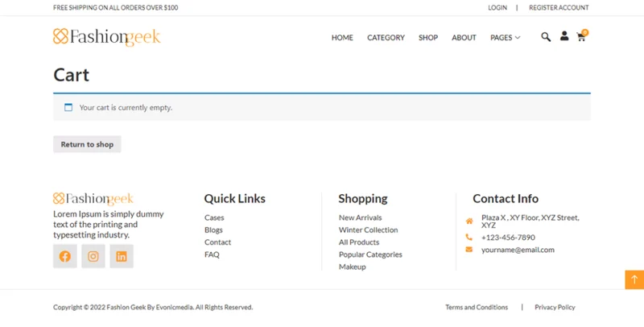The width and height of the screenshot is (644, 327).
Task: Open CATEGORY in the navigation menu
Action: tap(386, 37)
